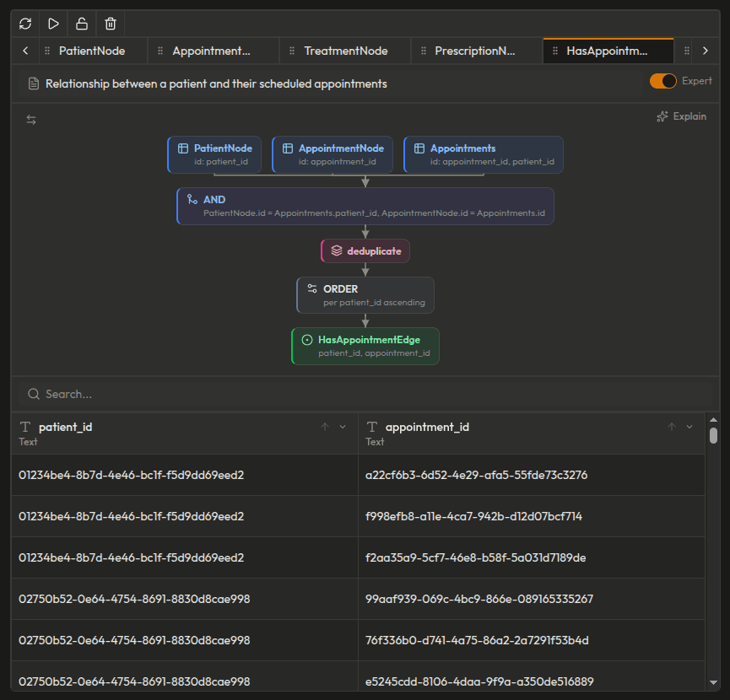Screen dimensions: 730x700
Task: Delete using the trash icon
Action: pyautogui.click(x=110, y=23)
